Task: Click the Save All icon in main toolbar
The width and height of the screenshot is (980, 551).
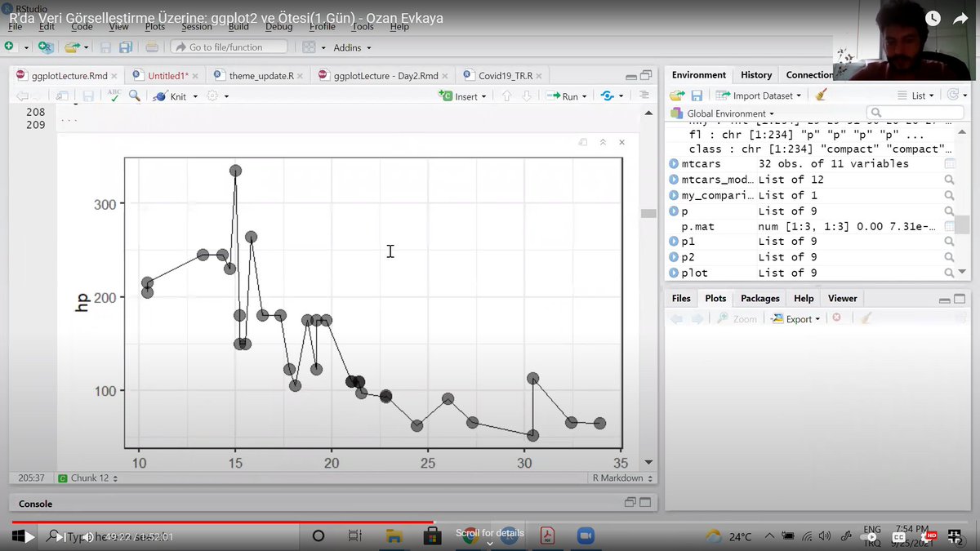Action: coord(126,47)
